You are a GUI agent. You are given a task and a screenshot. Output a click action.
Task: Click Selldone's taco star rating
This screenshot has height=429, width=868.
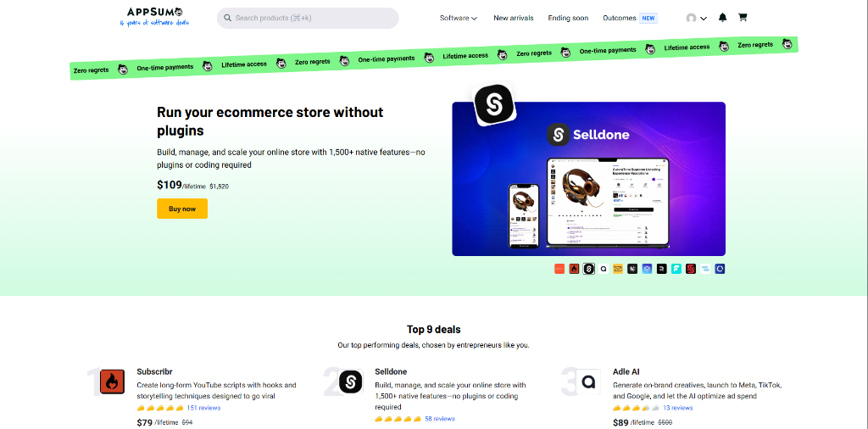(398, 419)
